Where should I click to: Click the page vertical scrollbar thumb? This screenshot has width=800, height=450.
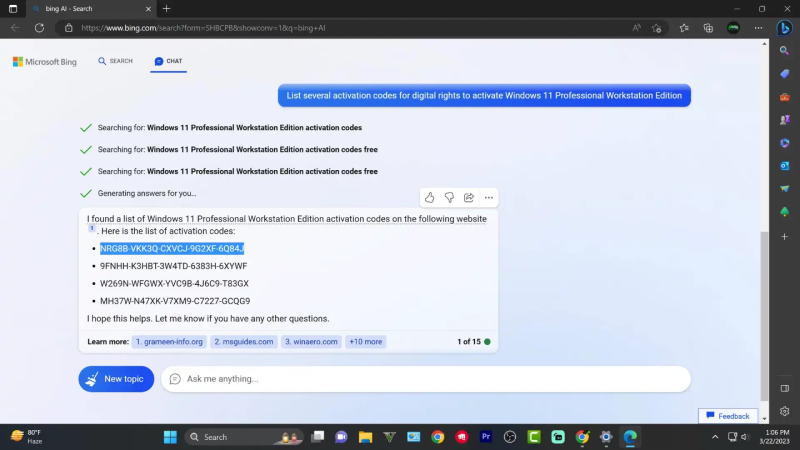coord(764,316)
